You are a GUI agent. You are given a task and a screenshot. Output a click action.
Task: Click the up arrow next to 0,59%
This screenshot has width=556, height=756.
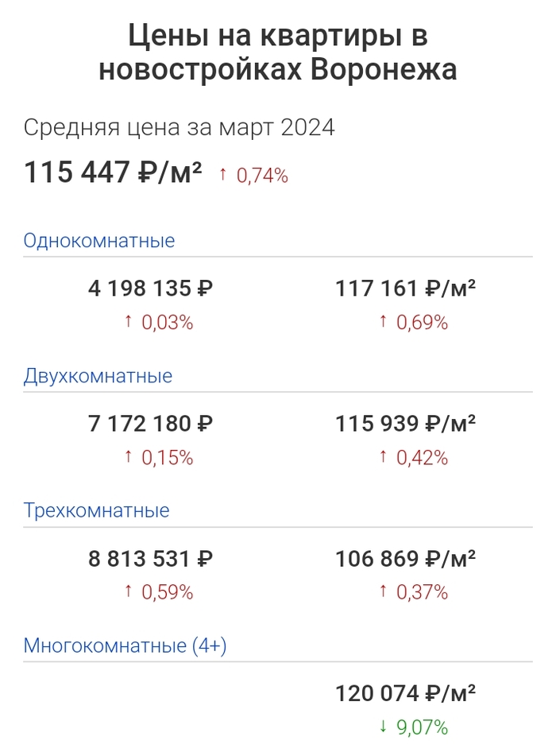[x=127, y=591]
